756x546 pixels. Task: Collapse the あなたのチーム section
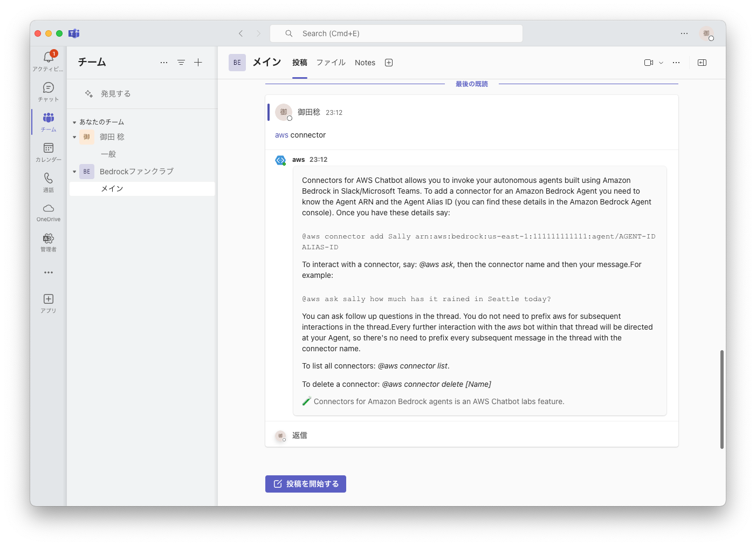[74, 122]
